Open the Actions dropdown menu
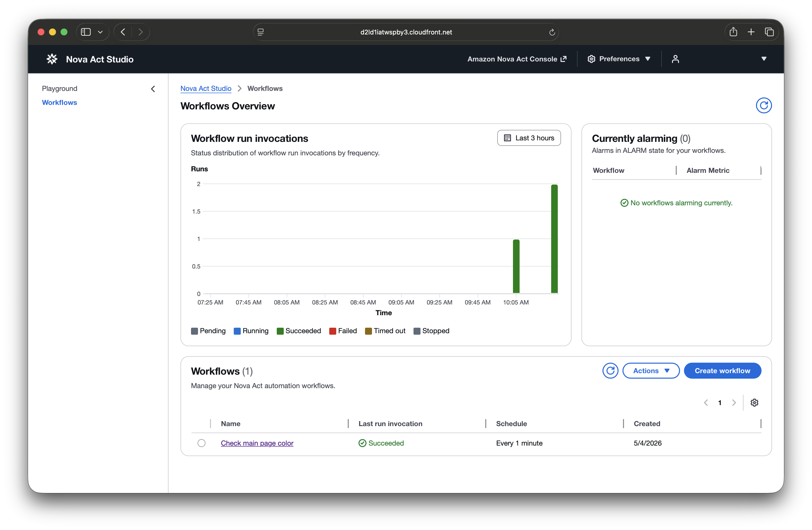 point(651,370)
